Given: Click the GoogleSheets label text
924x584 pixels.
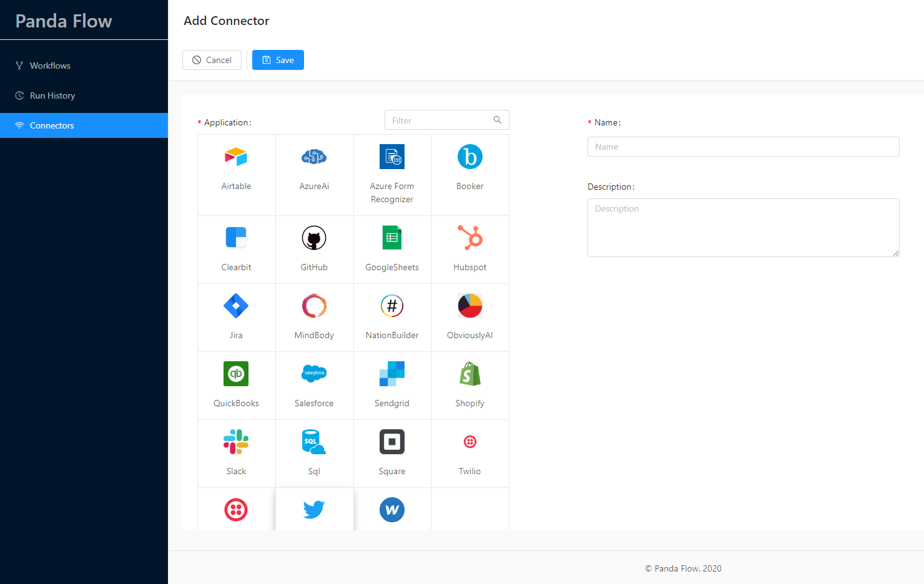Looking at the screenshot, I should [x=392, y=267].
